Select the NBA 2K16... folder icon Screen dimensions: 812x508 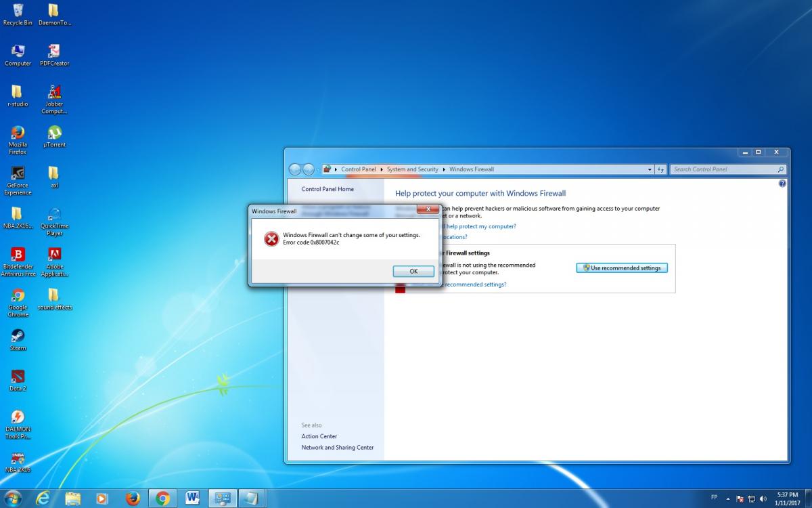click(18, 218)
